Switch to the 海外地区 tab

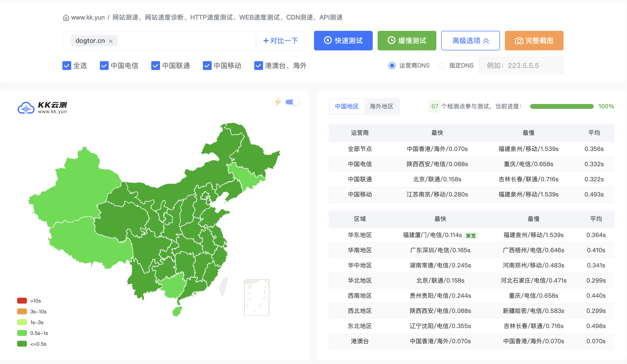(382, 106)
